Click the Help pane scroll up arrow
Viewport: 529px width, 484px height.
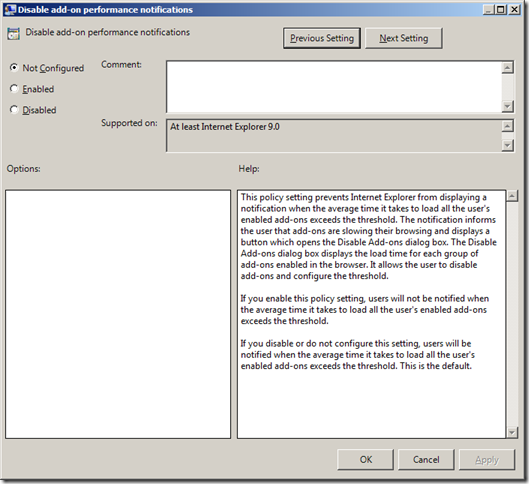click(x=512, y=196)
